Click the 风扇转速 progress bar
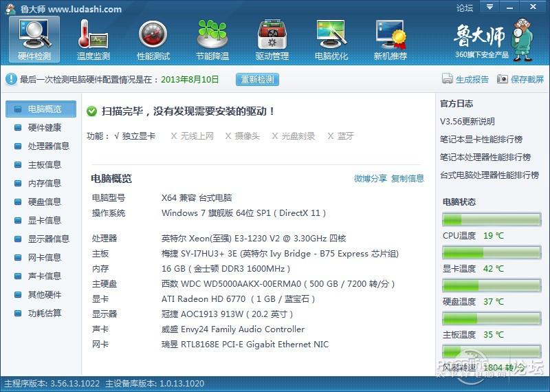The height and width of the screenshot is (392, 550). click(492, 351)
